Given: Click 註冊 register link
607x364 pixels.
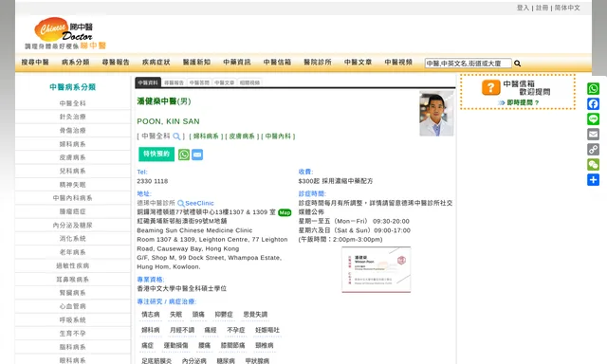Looking at the screenshot, I should [x=542, y=8].
